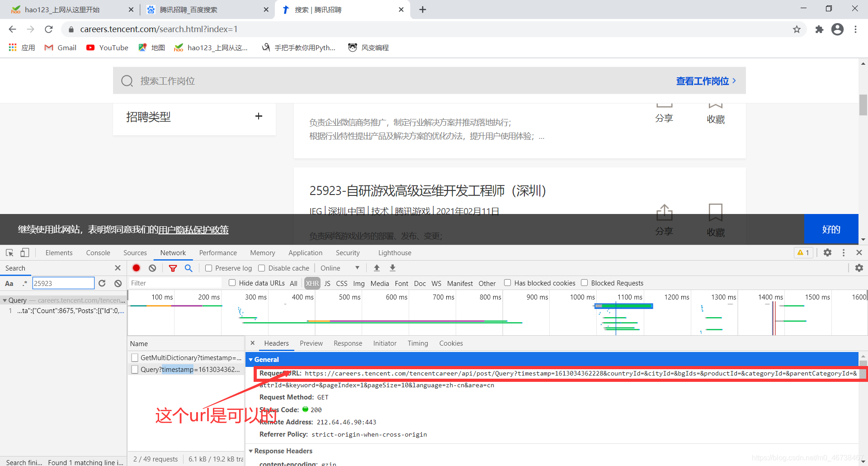Switch to the Application panel
868x466 pixels.
(x=306, y=253)
